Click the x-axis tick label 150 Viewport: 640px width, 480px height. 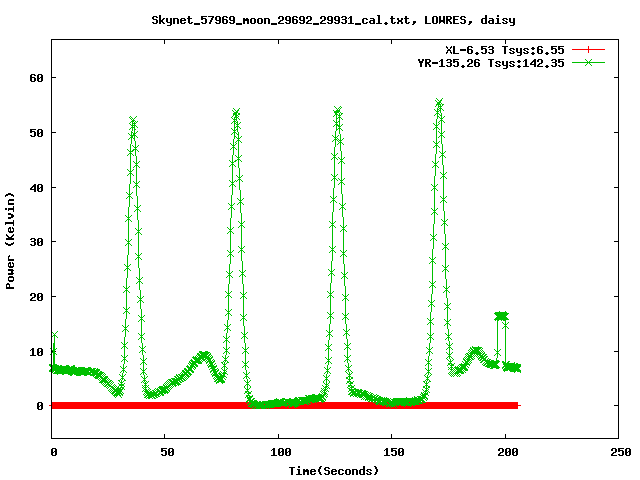click(393, 452)
